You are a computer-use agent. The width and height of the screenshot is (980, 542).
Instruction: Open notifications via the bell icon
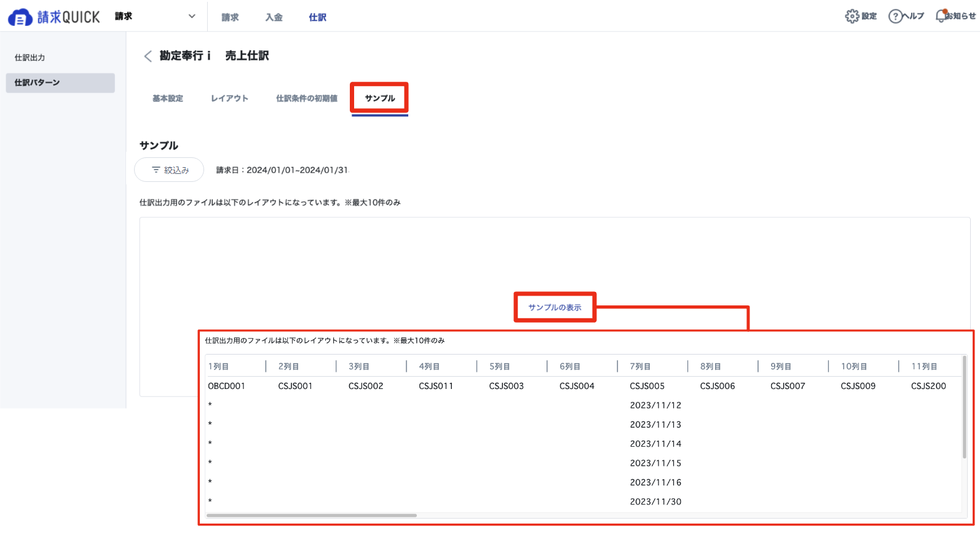941,16
